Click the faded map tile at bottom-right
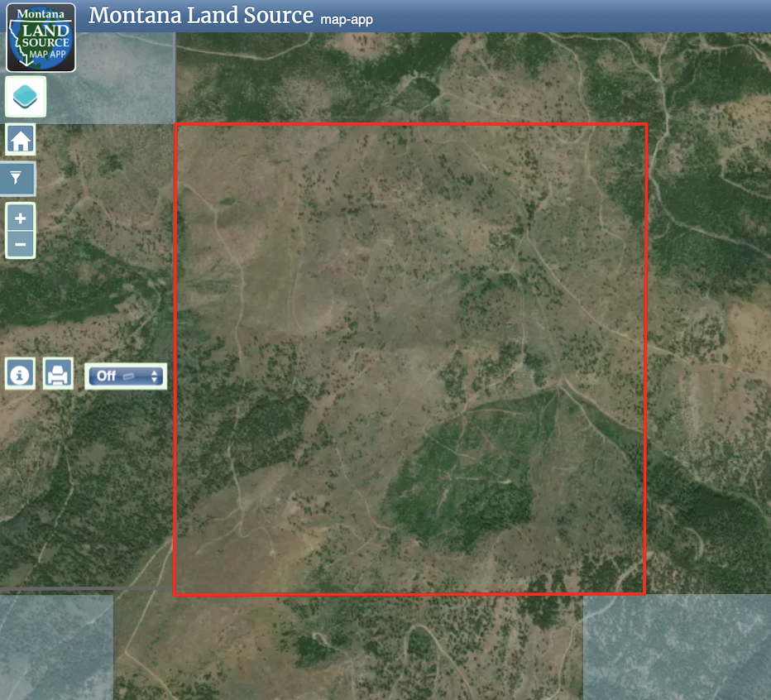The height and width of the screenshot is (700, 771). click(677, 647)
